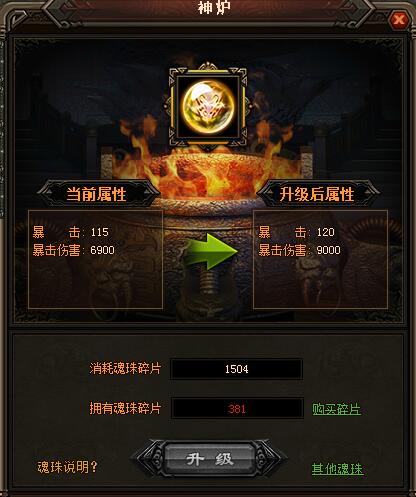Open the 其他魂珠 link

pyautogui.click(x=337, y=469)
